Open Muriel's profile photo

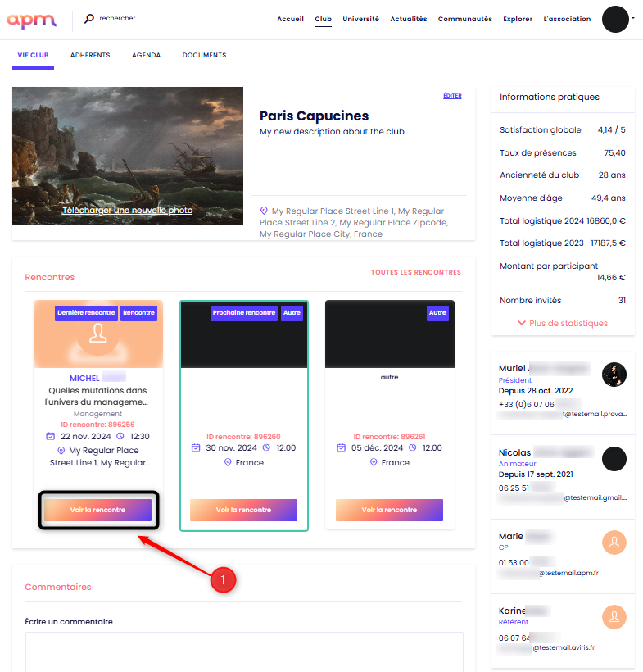614,375
